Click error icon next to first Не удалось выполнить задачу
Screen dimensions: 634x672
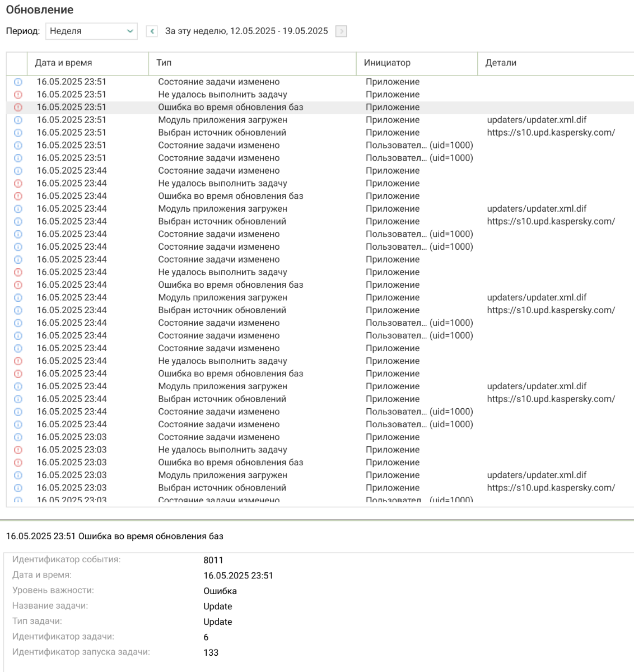pyautogui.click(x=18, y=95)
